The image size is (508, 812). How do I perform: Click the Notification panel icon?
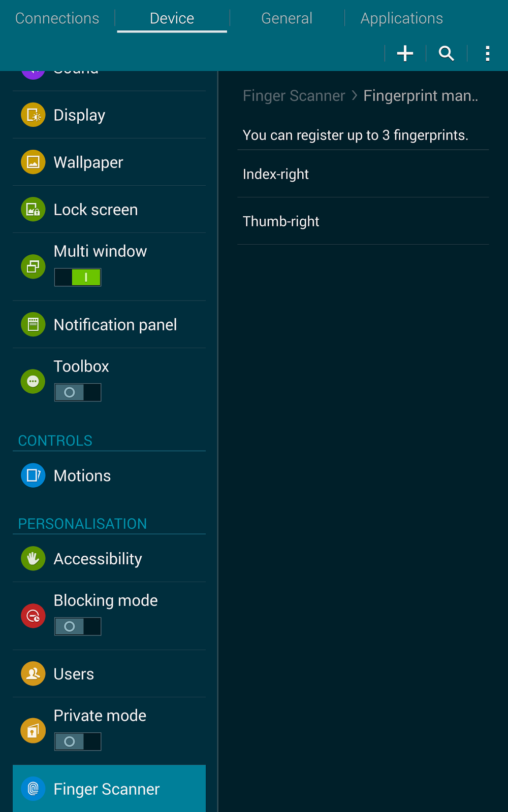[33, 324]
